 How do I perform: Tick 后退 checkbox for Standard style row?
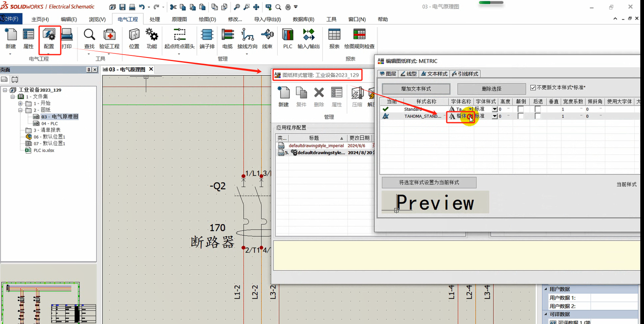pyautogui.click(x=538, y=109)
